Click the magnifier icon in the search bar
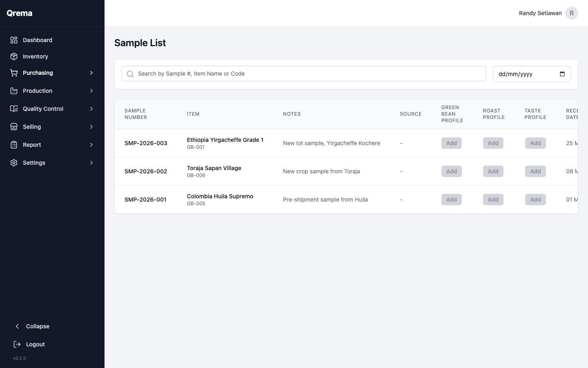Viewport: 588px width, 368px height. [x=130, y=74]
